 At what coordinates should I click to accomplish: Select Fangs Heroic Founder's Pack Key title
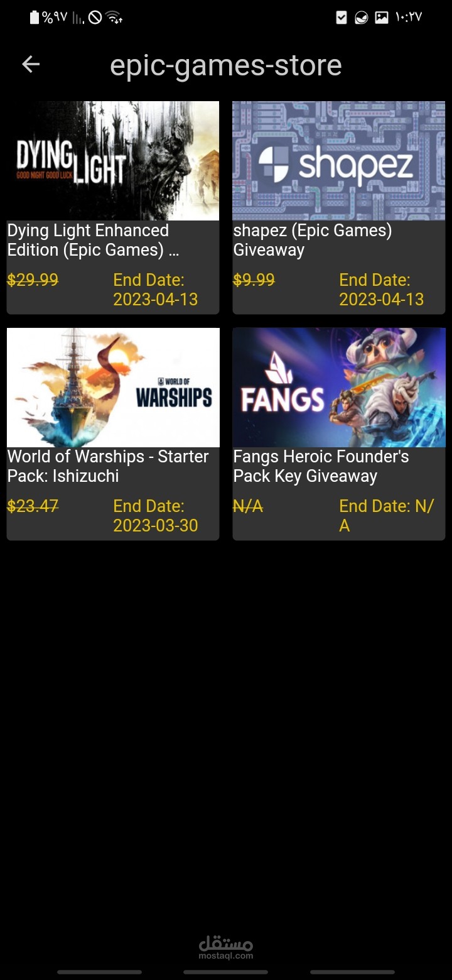point(321,466)
